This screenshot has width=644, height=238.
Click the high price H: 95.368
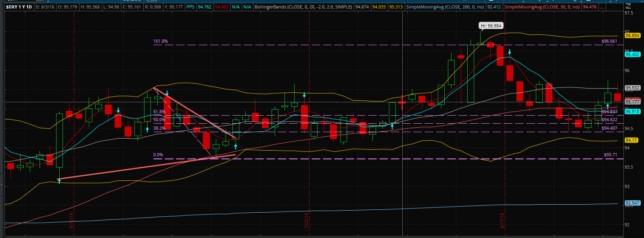click(90, 7)
